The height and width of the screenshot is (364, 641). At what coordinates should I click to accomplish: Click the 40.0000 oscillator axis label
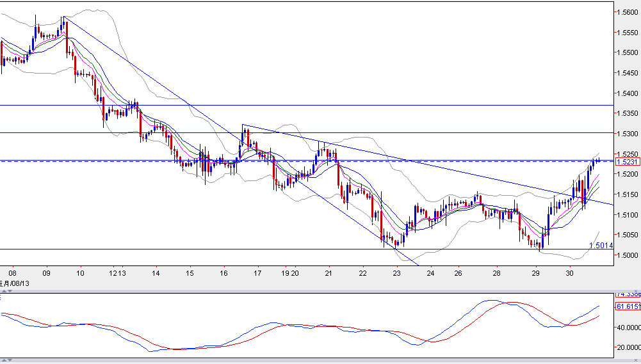[629, 328]
